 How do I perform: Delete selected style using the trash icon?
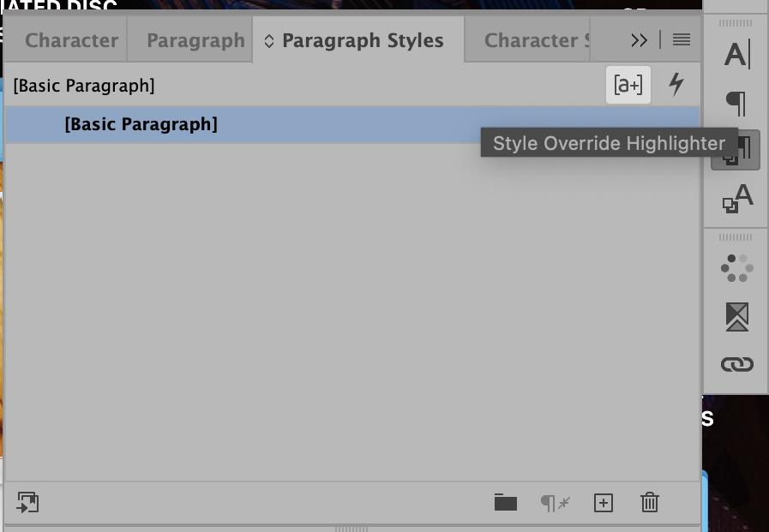[650, 503]
